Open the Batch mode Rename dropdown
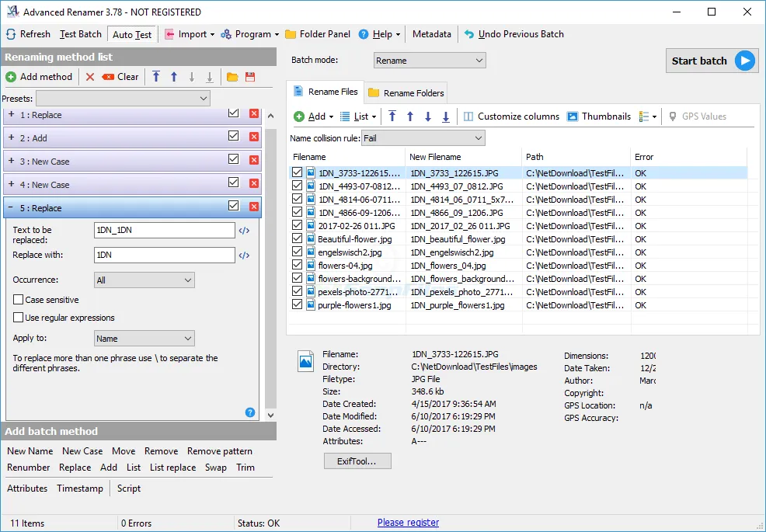The height and width of the screenshot is (532, 766). coord(430,61)
